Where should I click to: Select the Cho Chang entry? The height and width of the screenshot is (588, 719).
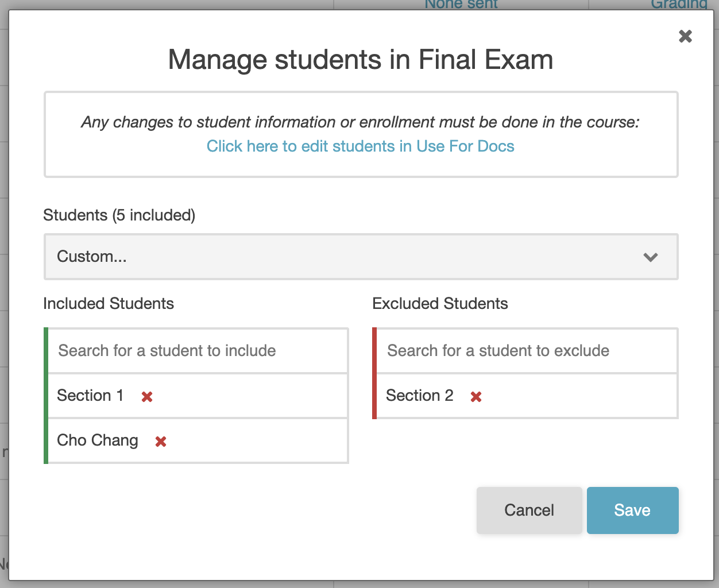click(x=97, y=440)
